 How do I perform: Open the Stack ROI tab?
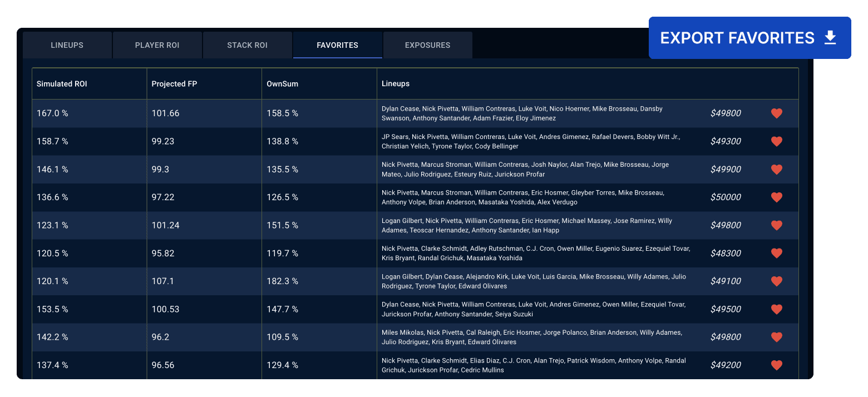click(248, 45)
